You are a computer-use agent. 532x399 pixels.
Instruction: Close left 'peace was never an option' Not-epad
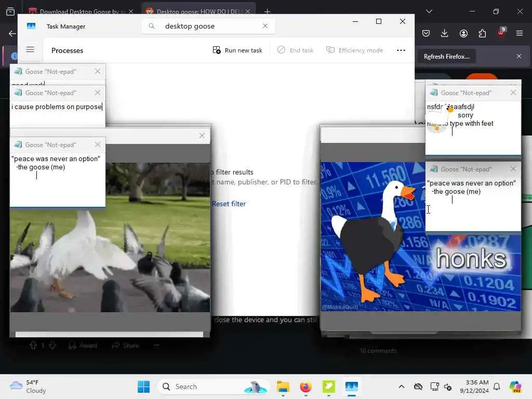[98, 144]
